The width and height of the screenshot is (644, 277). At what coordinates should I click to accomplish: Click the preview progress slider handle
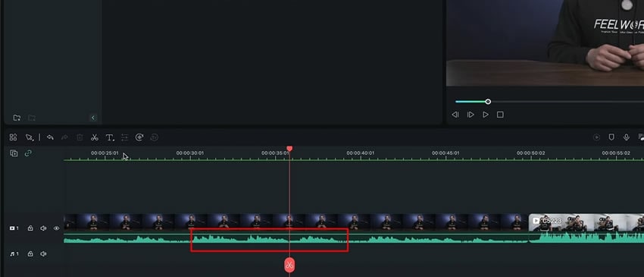[488, 101]
